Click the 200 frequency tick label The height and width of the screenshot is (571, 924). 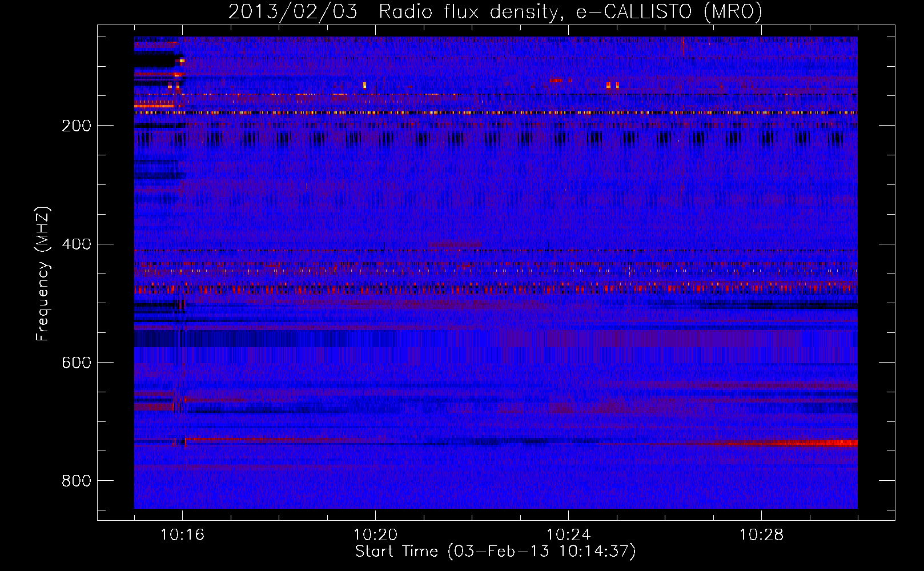pyautogui.click(x=77, y=126)
